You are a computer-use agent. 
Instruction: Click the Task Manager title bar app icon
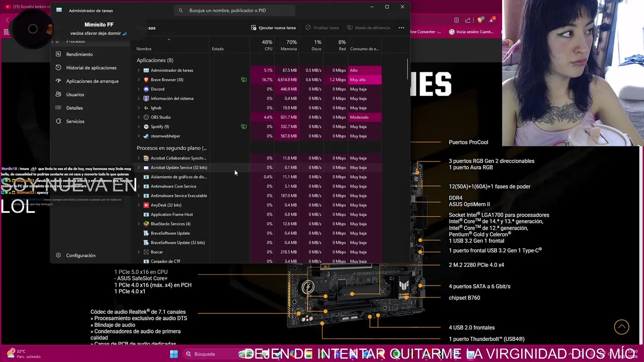point(59,10)
